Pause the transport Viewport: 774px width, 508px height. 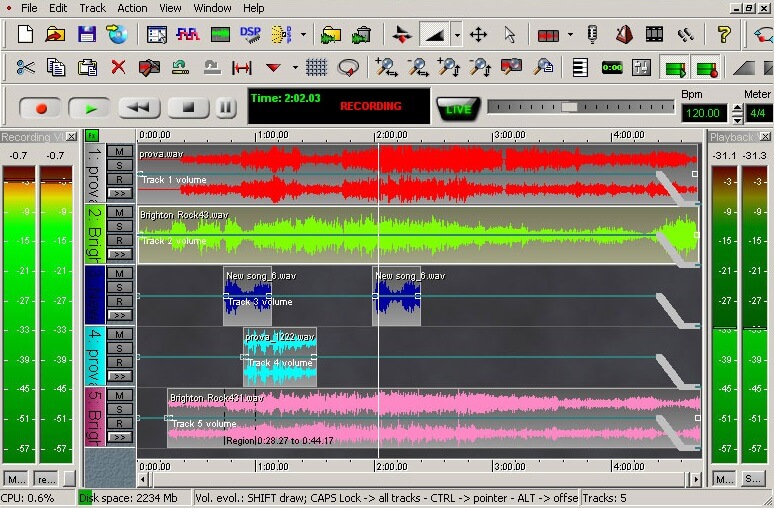[225, 108]
